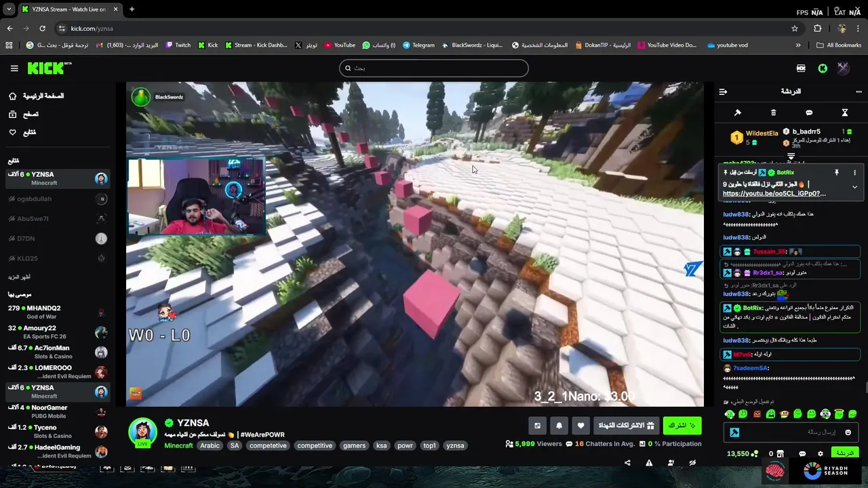Click the green subscribe button
Screen dimensions: 868x488
point(682,426)
